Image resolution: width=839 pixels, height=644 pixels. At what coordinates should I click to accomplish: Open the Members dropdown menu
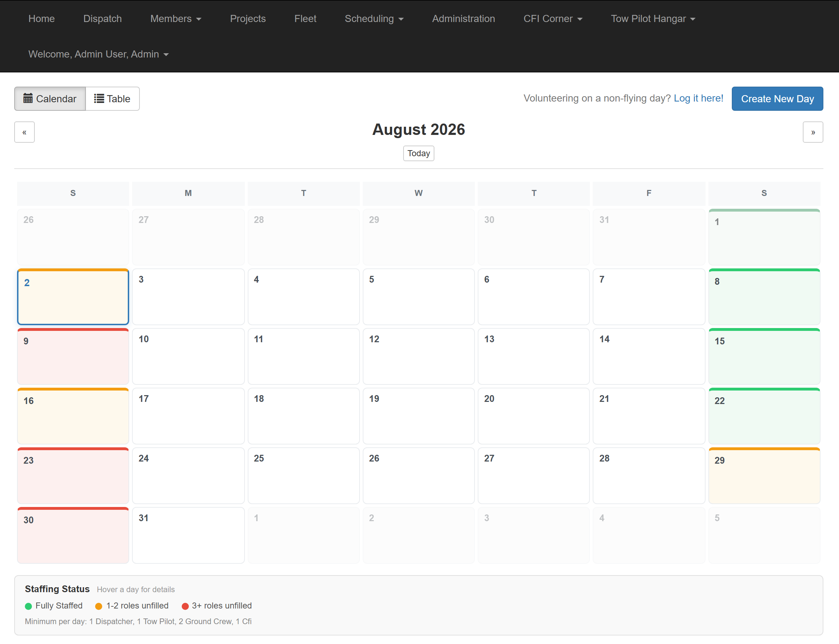pos(175,18)
